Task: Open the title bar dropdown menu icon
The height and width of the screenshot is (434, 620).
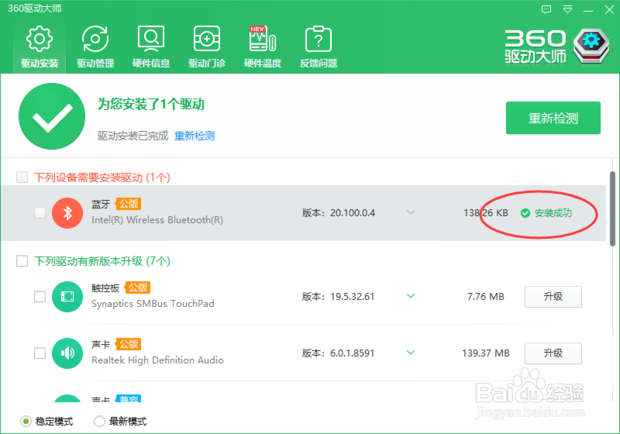Action: pos(567,9)
